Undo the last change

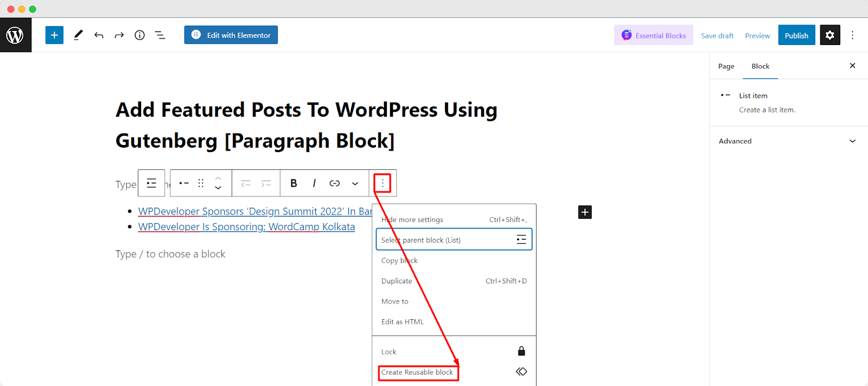(99, 35)
